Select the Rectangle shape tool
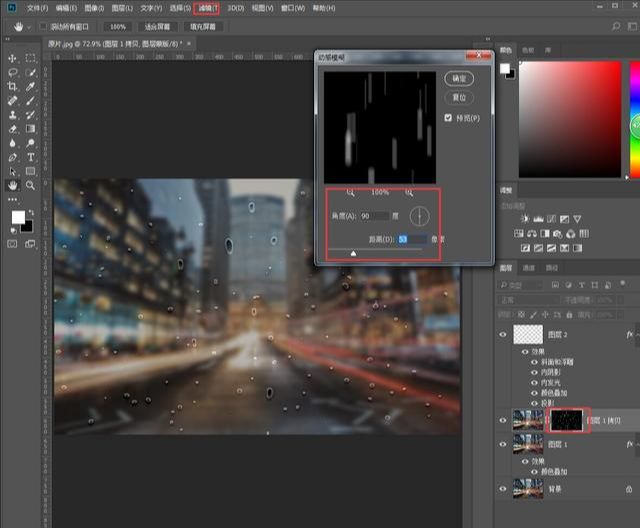640x528 pixels. point(30,171)
